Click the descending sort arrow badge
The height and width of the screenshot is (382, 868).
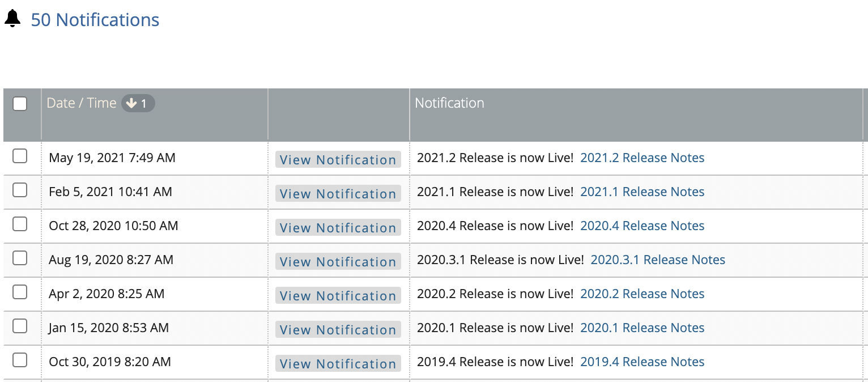[x=138, y=103]
